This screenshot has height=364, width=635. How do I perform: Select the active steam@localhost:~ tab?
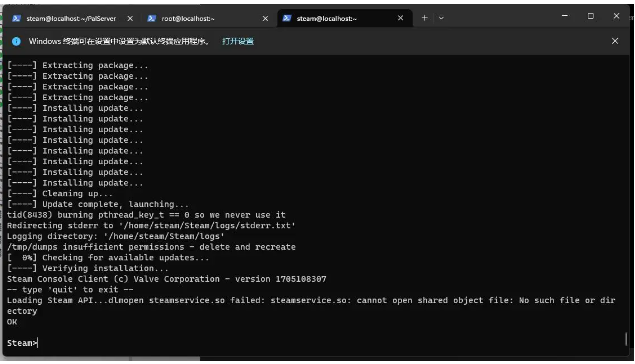point(344,18)
